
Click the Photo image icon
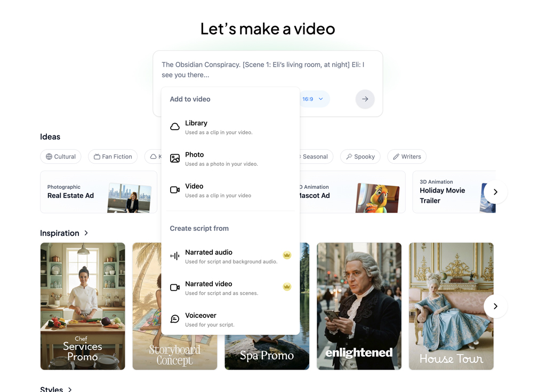tap(175, 158)
